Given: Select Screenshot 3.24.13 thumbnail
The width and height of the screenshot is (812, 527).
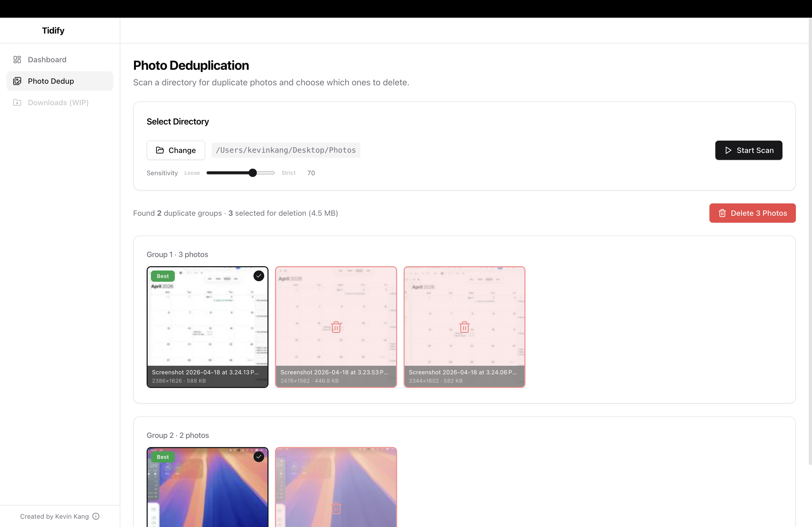Looking at the screenshot, I should tap(208, 327).
